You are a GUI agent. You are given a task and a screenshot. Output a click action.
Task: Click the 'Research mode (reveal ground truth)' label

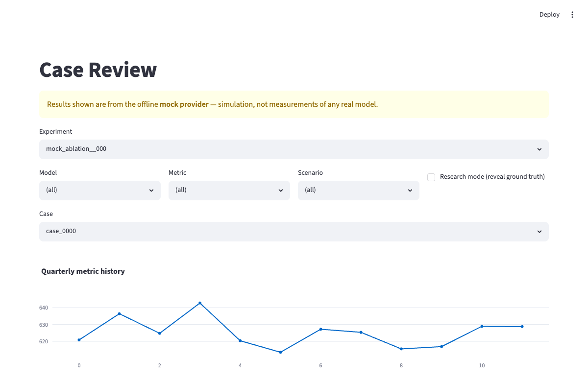(x=492, y=177)
